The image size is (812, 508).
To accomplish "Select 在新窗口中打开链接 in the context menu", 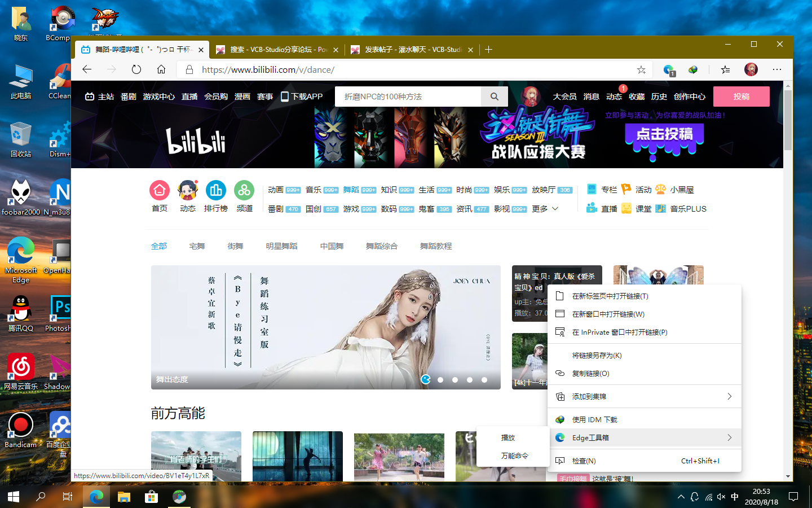I will tap(645, 314).
